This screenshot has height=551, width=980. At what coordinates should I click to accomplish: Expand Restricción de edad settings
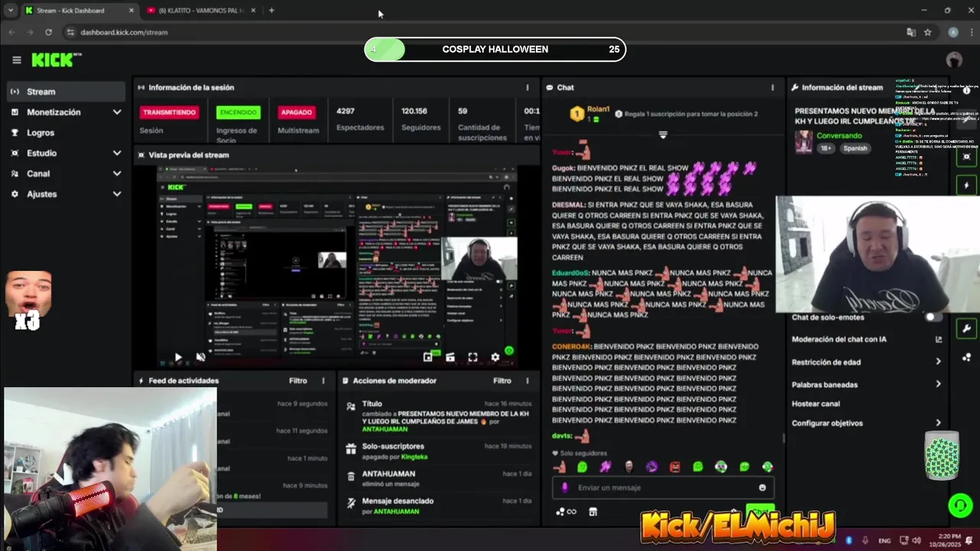tap(867, 362)
